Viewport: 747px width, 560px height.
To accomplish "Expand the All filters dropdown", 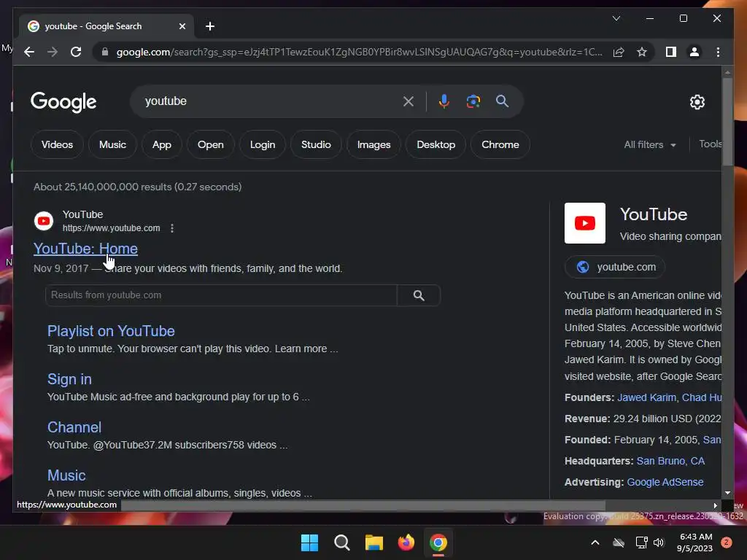I will [x=650, y=145].
